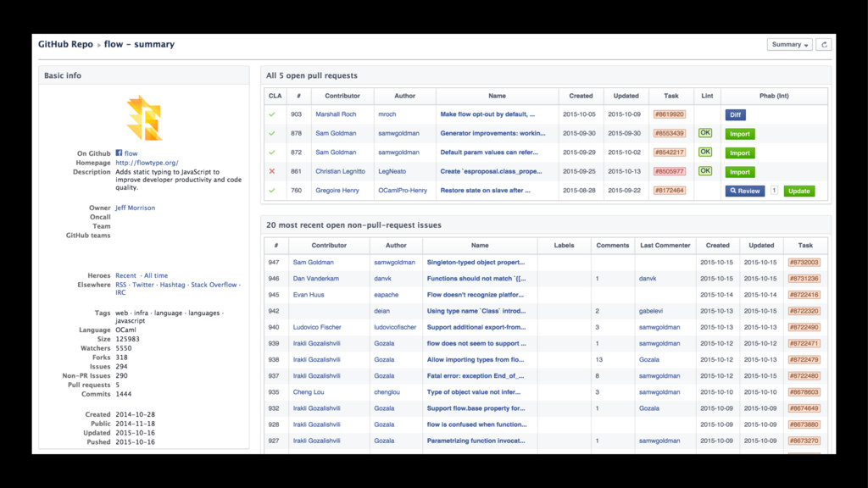
Task: Click GitHub Repo breadcrumb
Action: pos(65,44)
